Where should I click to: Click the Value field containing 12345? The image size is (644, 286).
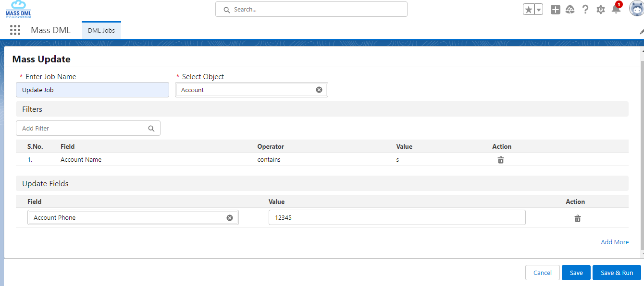[396, 217]
